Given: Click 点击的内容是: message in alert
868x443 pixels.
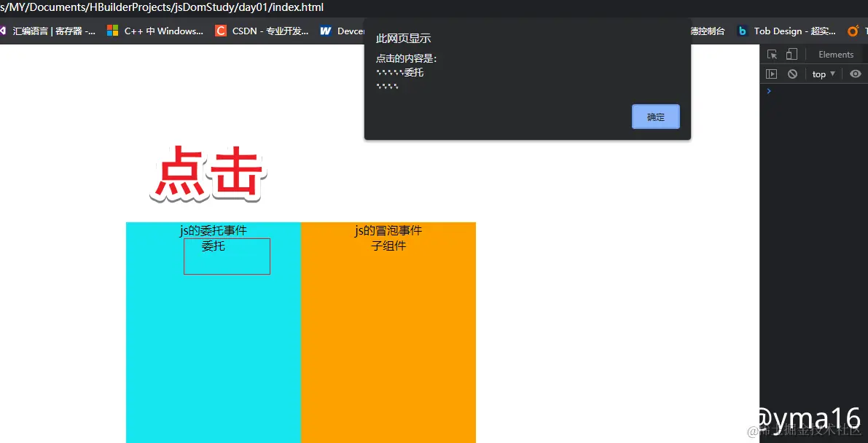Looking at the screenshot, I should [407, 59].
